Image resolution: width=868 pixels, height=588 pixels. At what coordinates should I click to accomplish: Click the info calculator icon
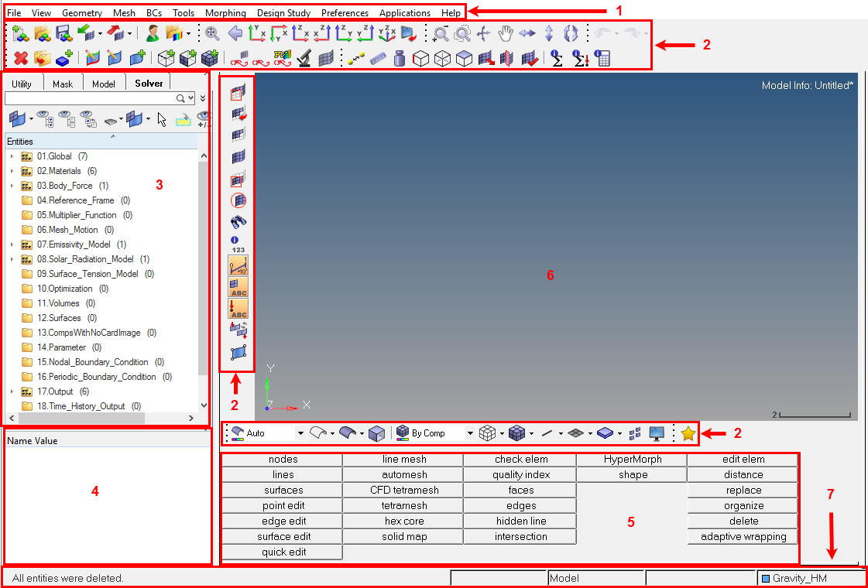[x=603, y=58]
